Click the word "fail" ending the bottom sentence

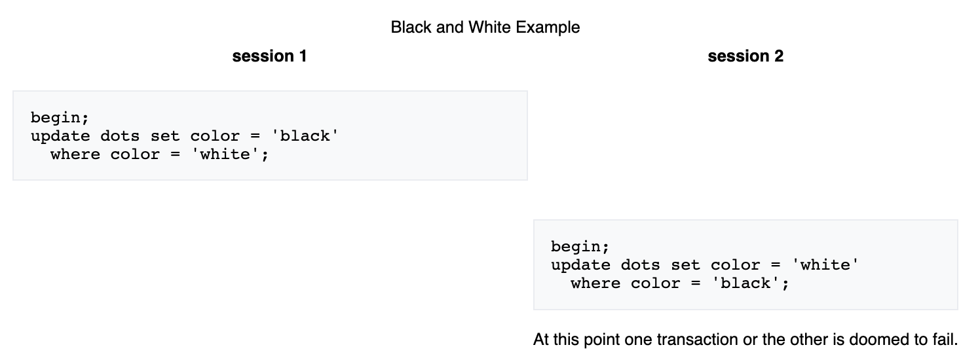tap(944, 340)
